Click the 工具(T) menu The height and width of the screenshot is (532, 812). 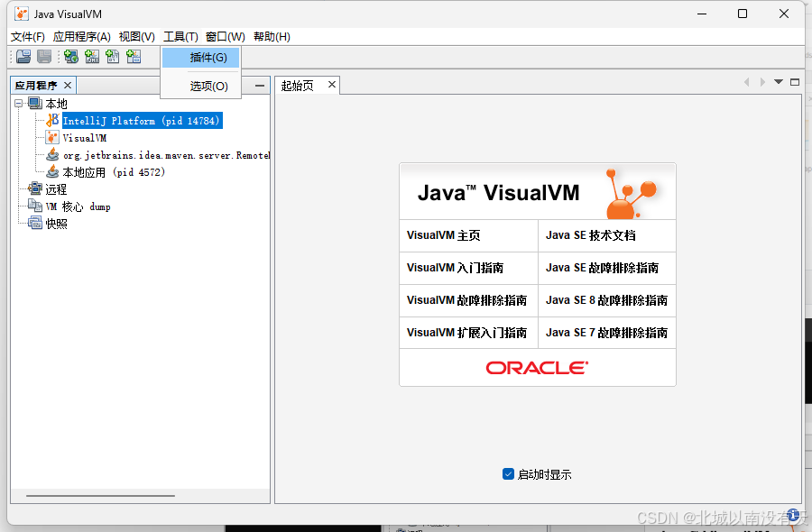click(x=180, y=37)
